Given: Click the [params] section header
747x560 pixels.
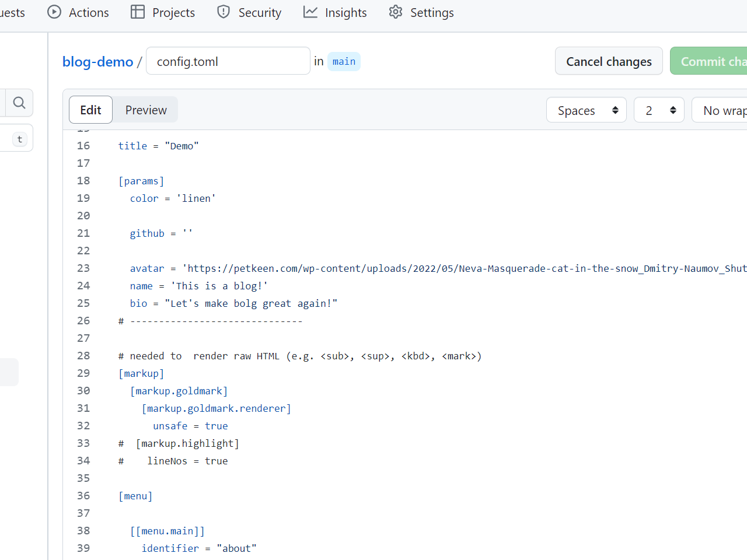Looking at the screenshot, I should pyautogui.click(x=141, y=181).
